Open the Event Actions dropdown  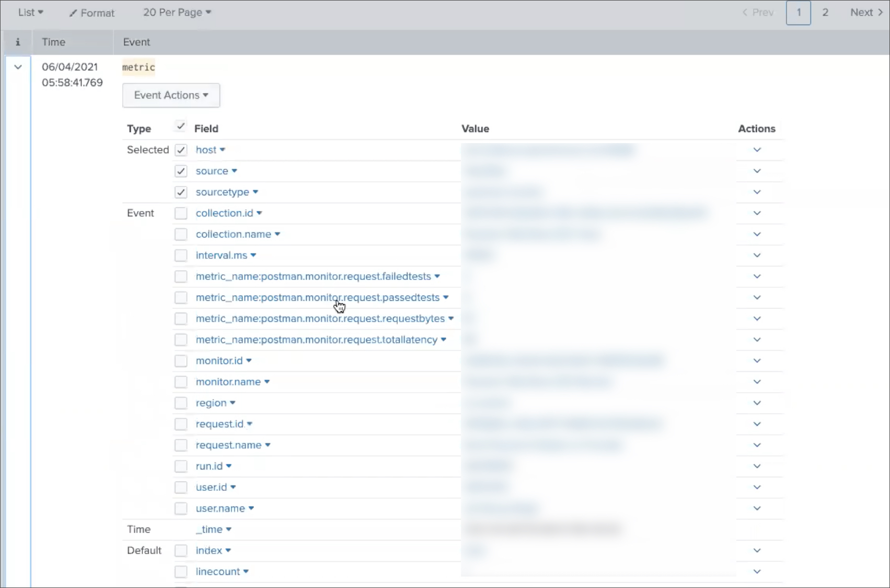(171, 95)
